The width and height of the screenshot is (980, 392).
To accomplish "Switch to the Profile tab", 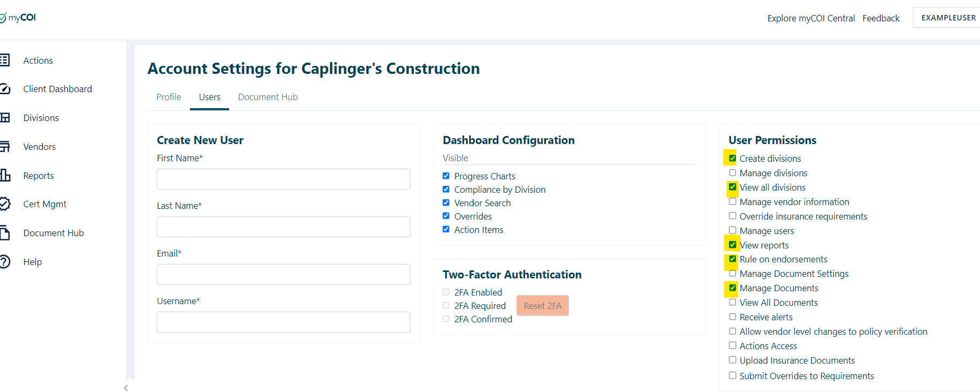I will pyautogui.click(x=169, y=97).
